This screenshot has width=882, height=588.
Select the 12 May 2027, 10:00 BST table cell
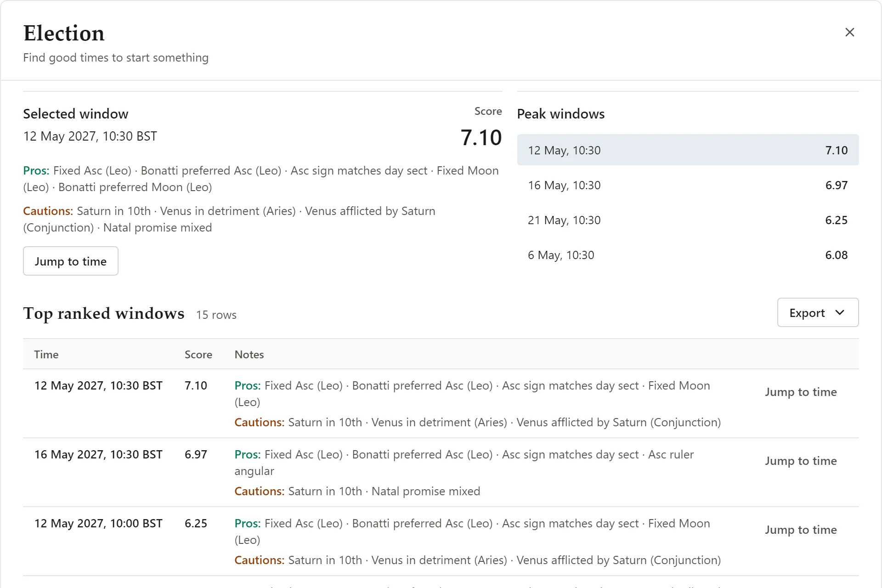pos(98,523)
